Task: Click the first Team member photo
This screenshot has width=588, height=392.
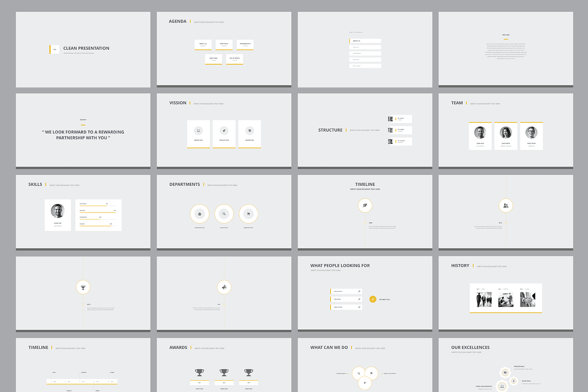Action: (x=480, y=132)
